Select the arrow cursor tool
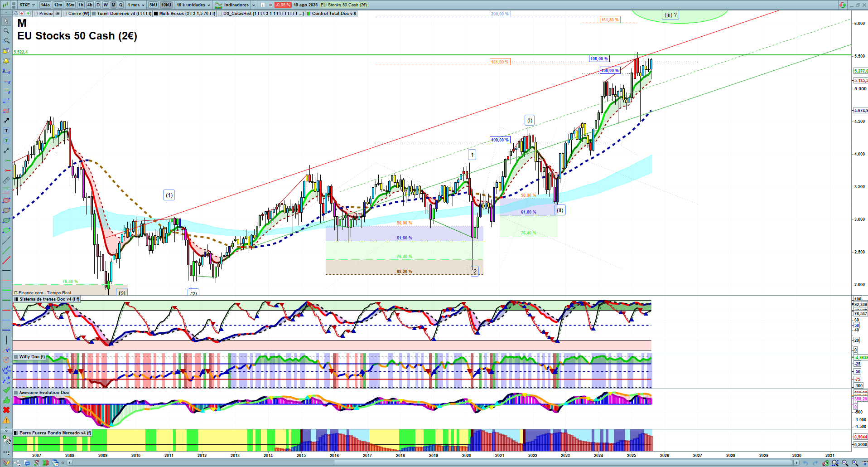Image resolution: width=868 pixels, height=467 pixels. (x=6, y=21)
